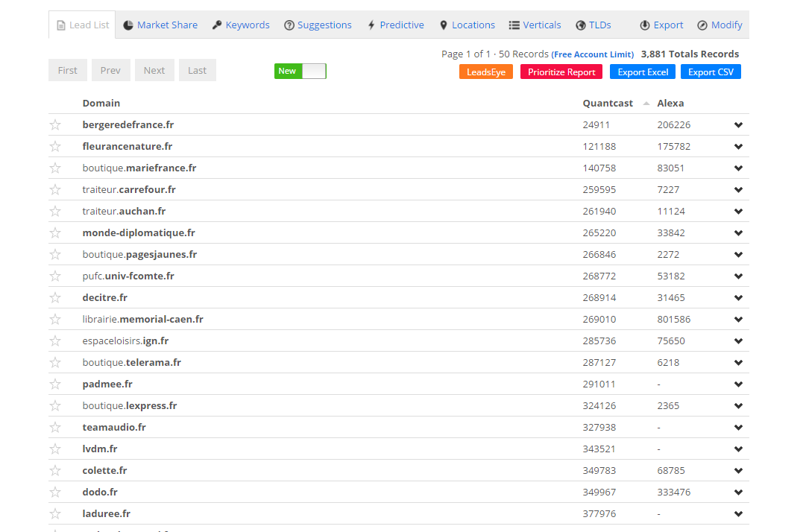Open the Export tab
The image size is (806, 532).
[x=661, y=25]
